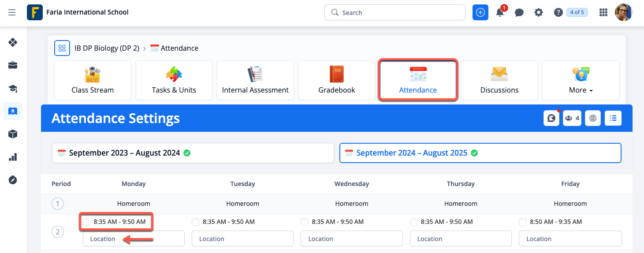Open the class members count button
The image size is (644, 253).
572,118
